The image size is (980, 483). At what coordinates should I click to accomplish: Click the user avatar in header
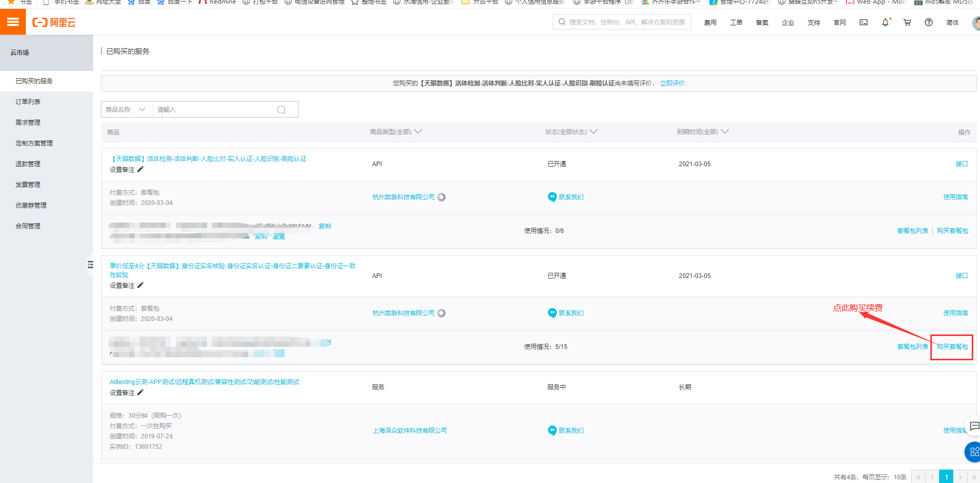[976, 23]
